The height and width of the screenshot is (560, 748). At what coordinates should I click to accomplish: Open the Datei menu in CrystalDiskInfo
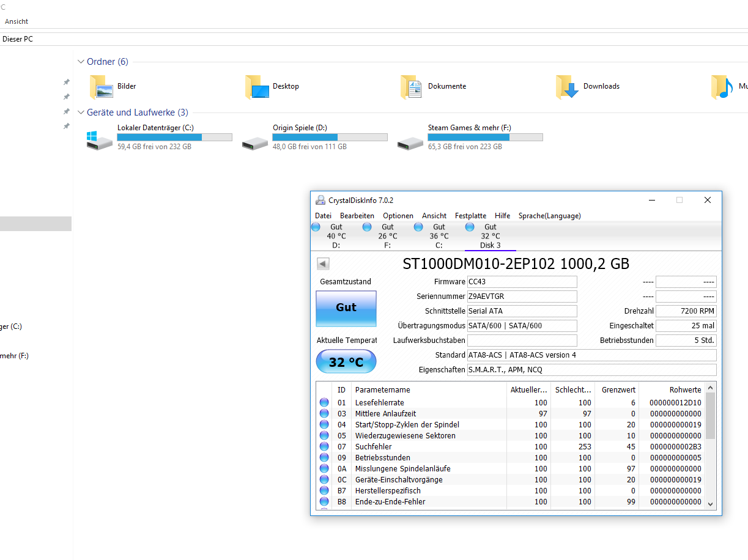point(323,216)
